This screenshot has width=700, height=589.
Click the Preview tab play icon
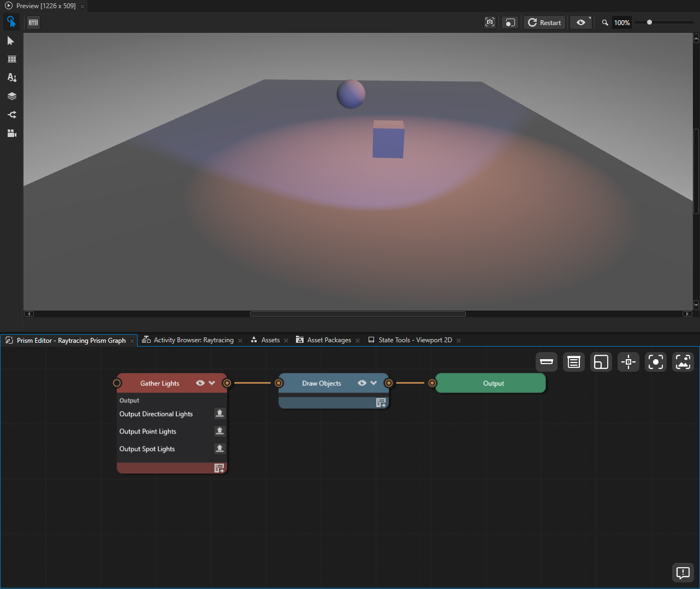coord(9,5)
